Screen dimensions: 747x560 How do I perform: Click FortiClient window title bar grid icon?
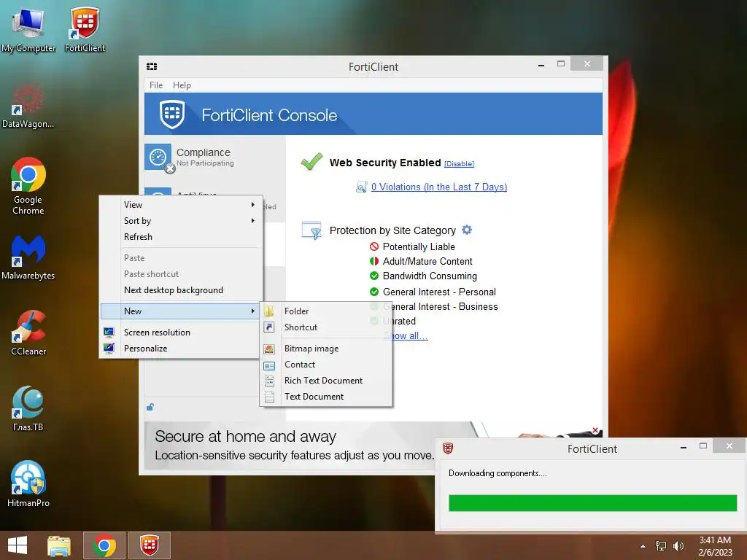coord(152,66)
